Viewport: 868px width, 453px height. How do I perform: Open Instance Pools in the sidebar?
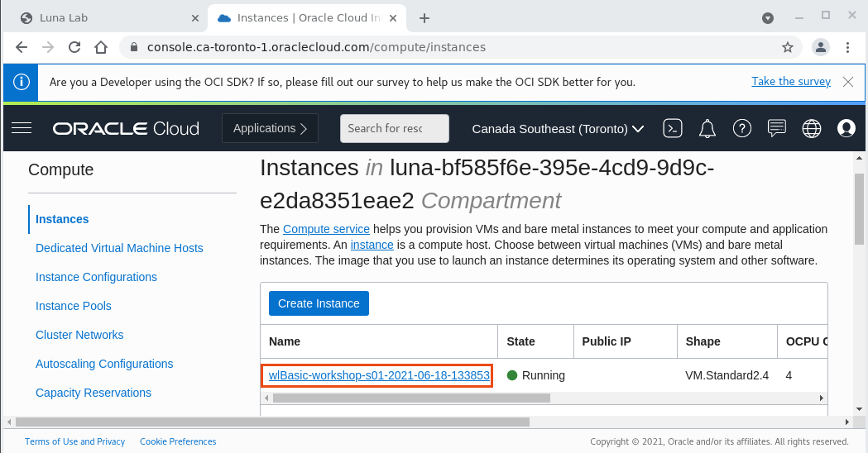click(73, 306)
